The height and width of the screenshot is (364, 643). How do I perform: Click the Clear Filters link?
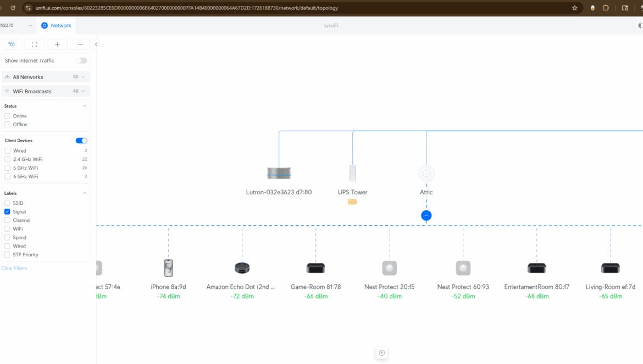(x=14, y=268)
